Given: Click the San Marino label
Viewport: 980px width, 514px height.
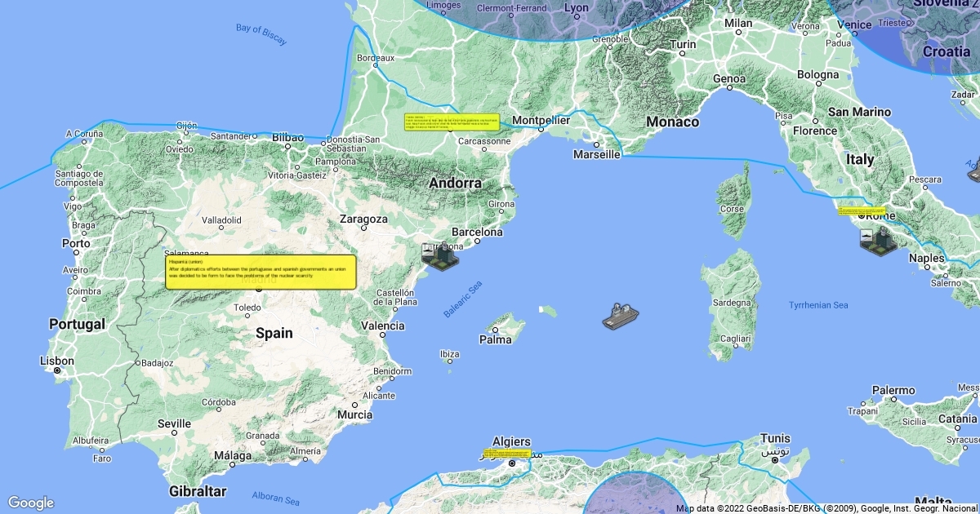Looking at the screenshot, I should coord(859,111).
